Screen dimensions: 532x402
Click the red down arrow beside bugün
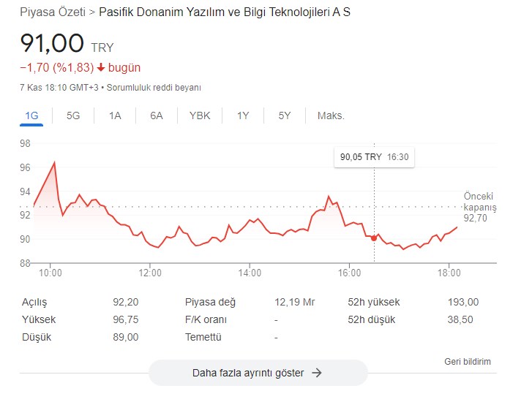pyautogui.click(x=101, y=67)
